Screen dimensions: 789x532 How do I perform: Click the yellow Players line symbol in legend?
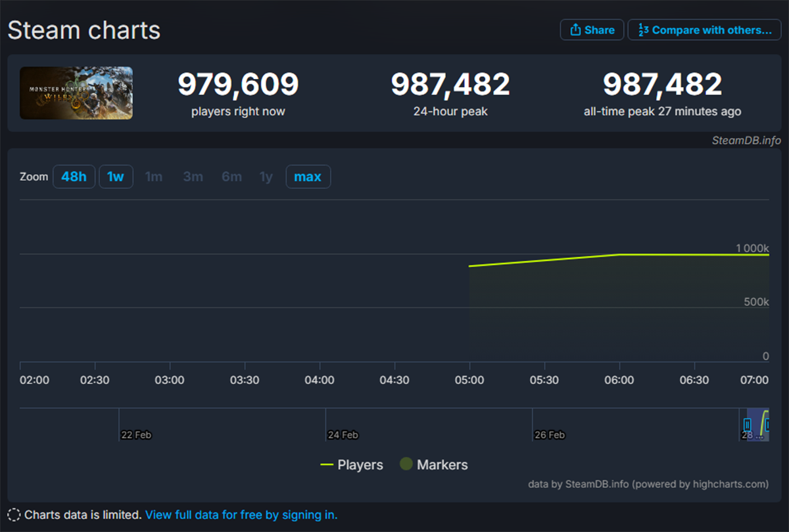[326, 464]
